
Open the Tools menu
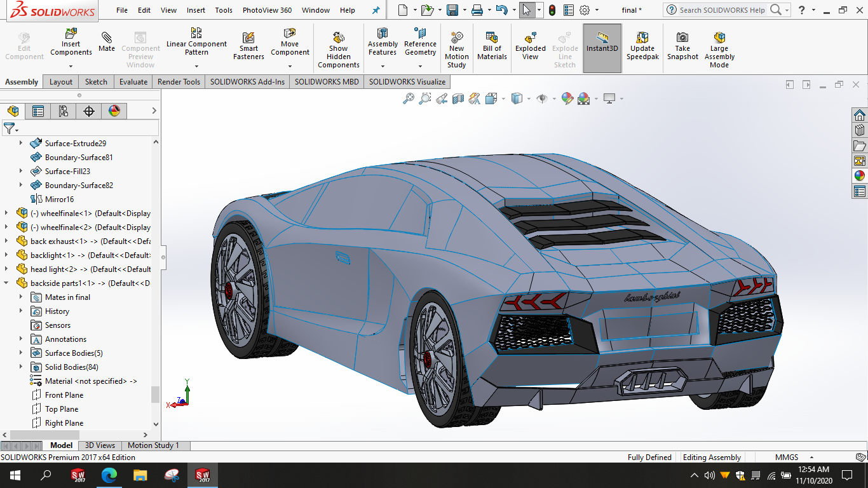click(224, 10)
